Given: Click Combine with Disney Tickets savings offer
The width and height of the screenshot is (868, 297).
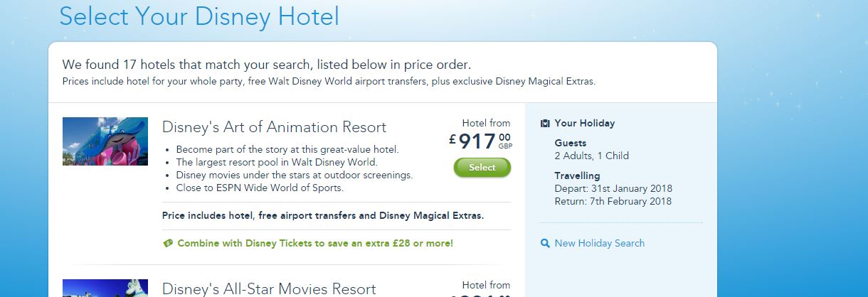Looking at the screenshot, I should (x=314, y=243).
